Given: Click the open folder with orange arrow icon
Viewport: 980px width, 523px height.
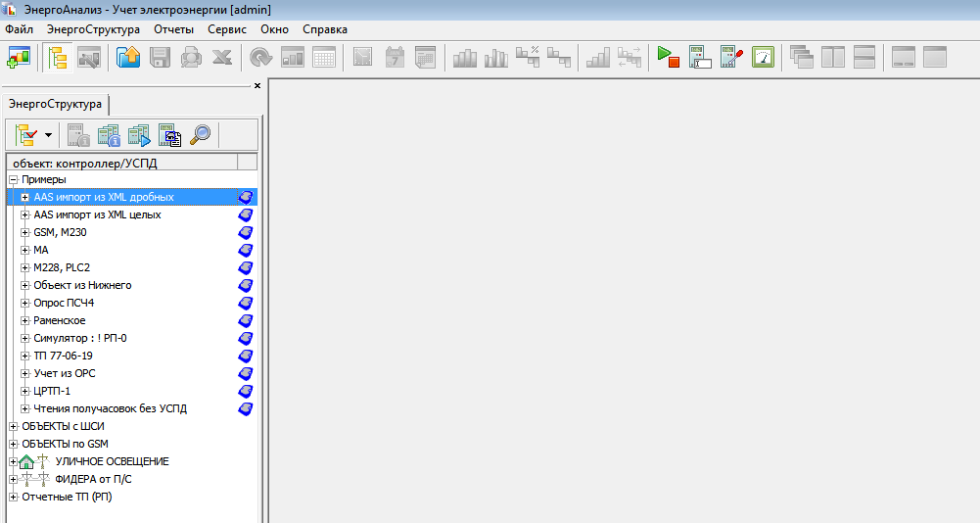Looking at the screenshot, I should point(128,58).
